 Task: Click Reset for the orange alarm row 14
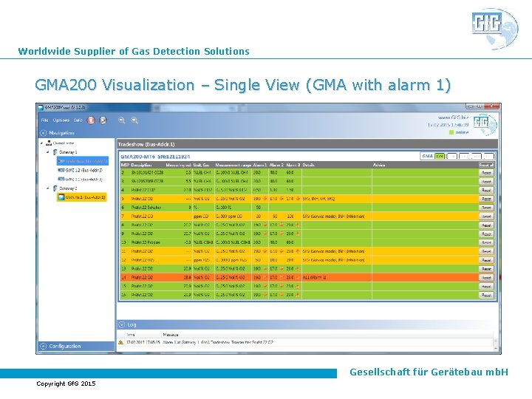(486, 278)
